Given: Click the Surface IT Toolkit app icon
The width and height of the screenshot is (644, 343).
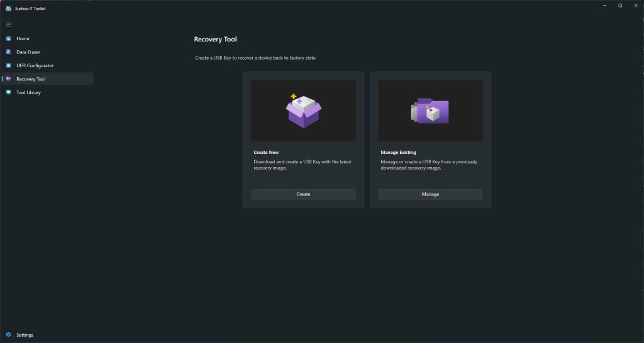Looking at the screenshot, I should (8, 8).
